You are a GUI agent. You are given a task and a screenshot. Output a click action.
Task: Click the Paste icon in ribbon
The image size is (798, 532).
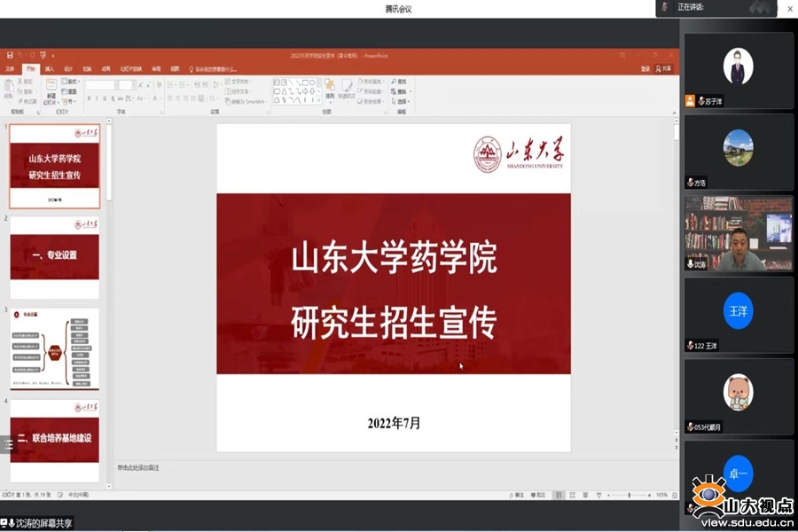pos(9,90)
